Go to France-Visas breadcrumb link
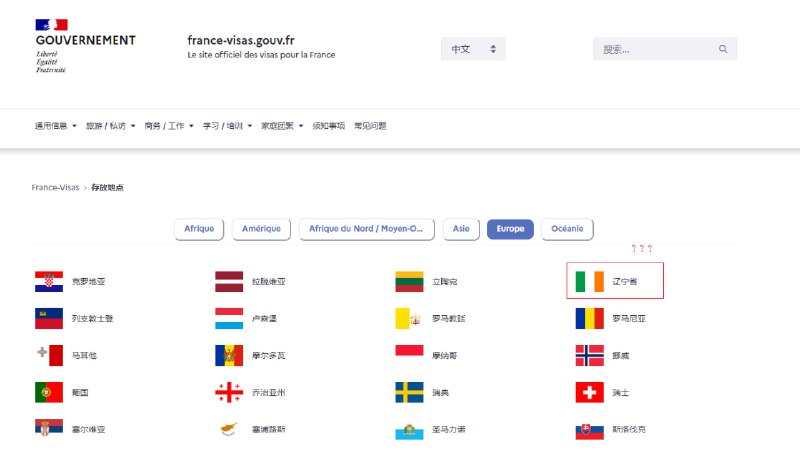 coord(55,187)
